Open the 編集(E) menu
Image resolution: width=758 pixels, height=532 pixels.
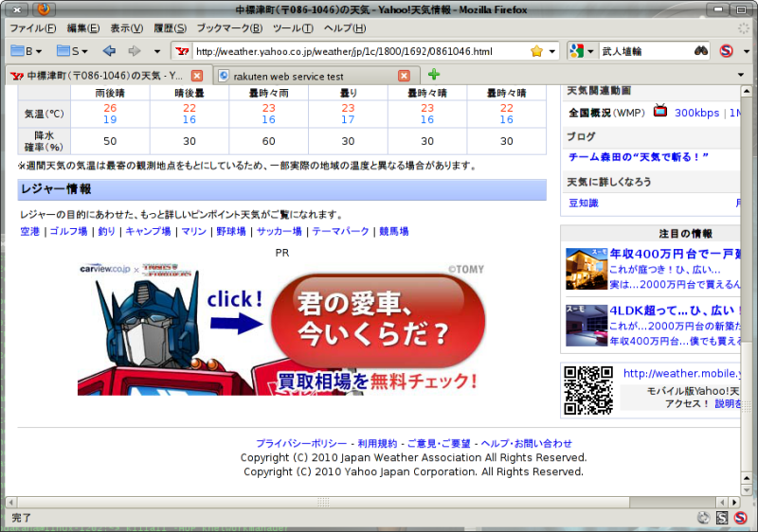tap(83, 28)
